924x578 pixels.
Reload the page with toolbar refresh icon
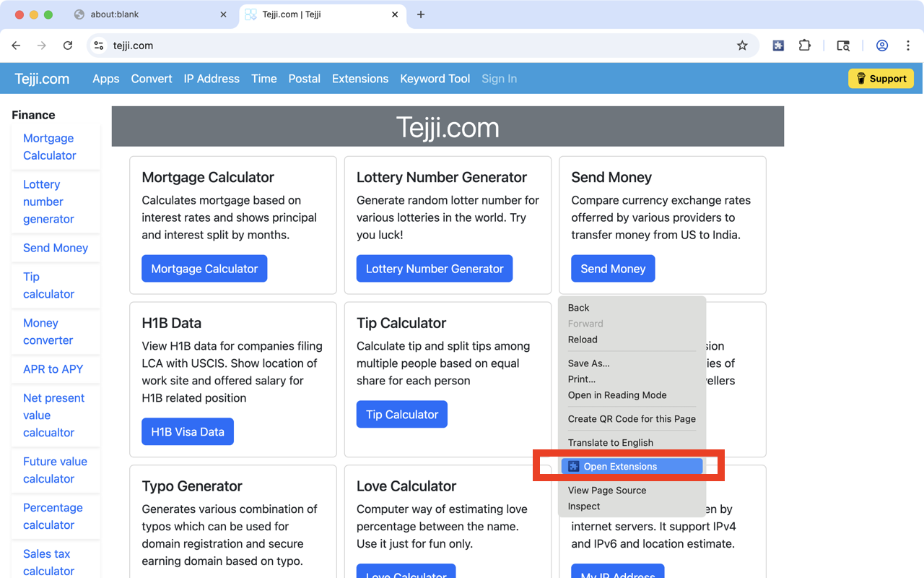point(68,46)
